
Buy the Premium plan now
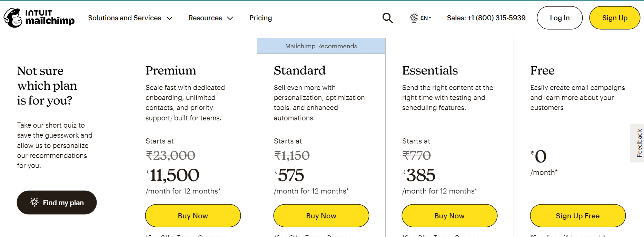point(193,216)
